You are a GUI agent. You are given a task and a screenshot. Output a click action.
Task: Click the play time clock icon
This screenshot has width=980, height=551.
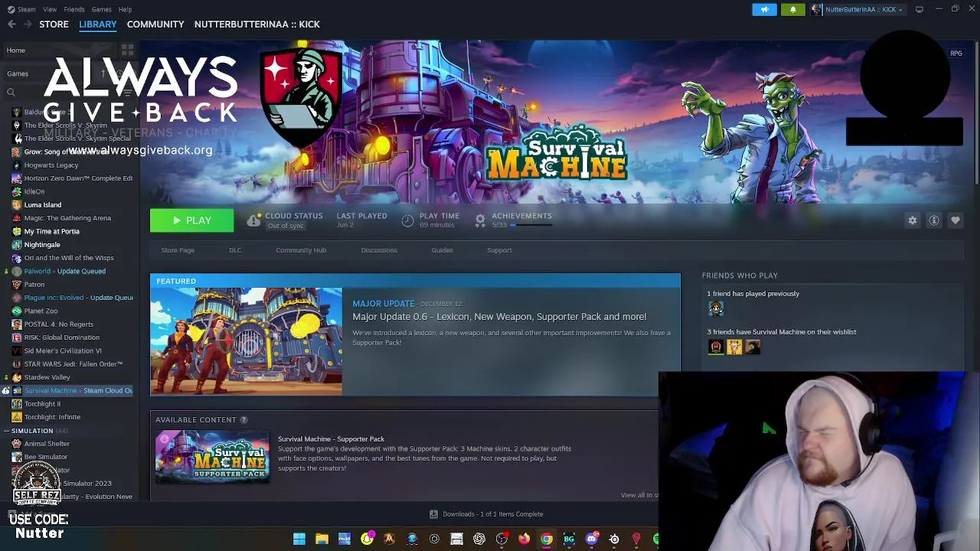pyautogui.click(x=407, y=220)
